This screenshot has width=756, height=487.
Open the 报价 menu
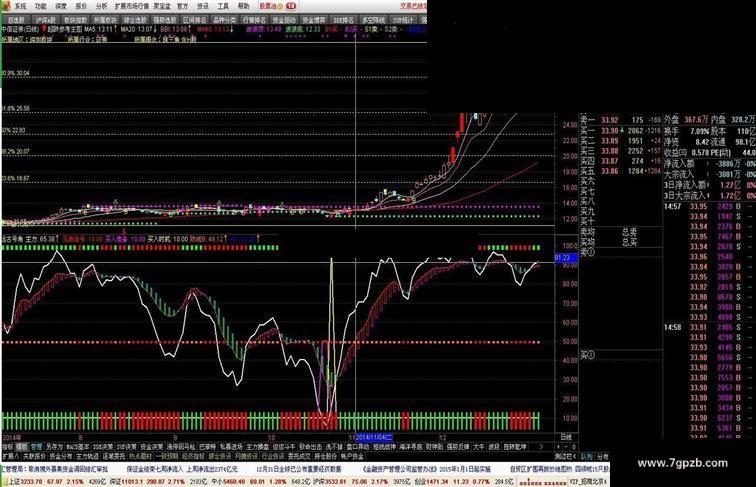point(81,6)
